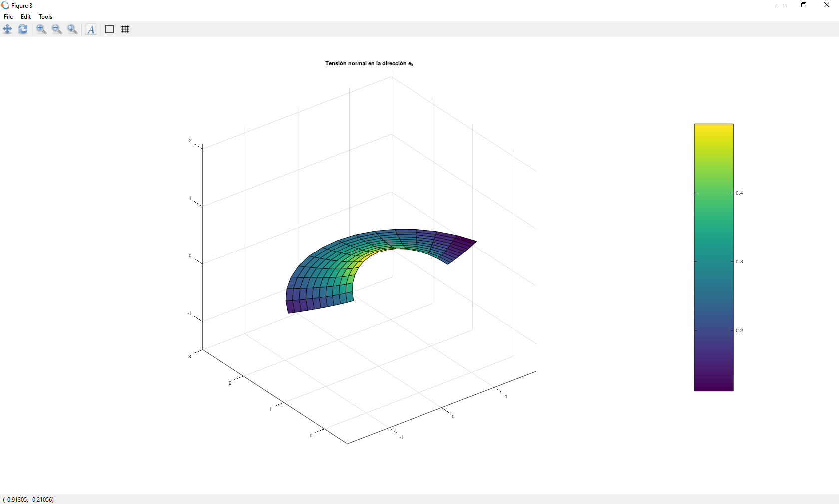The width and height of the screenshot is (839, 504).
Task: Click the yellow top of the colorbar
Action: 713,130
